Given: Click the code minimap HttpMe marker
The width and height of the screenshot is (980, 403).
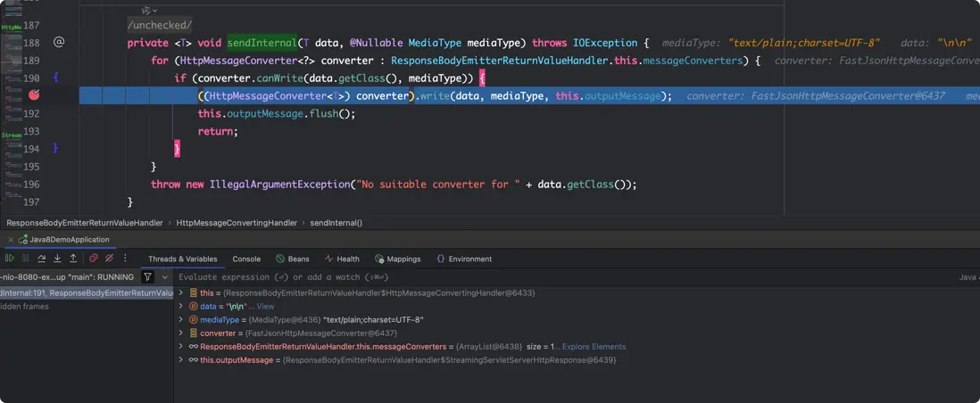Looking at the screenshot, I should (x=12, y=28).
